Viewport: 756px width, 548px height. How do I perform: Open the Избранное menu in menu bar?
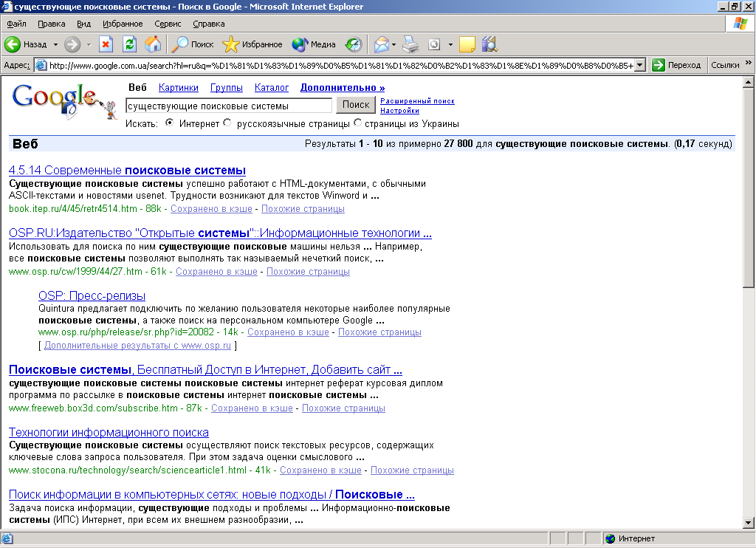[x=123, y=24]
